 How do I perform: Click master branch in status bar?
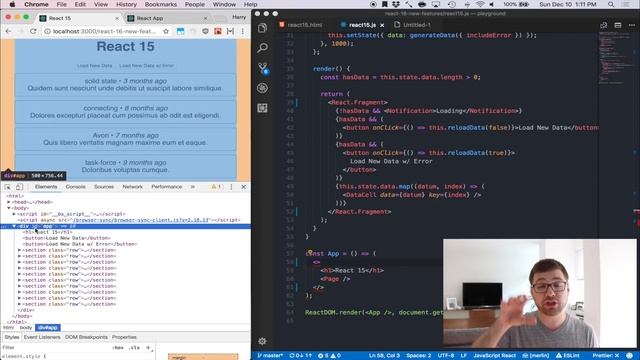[270, 356]
